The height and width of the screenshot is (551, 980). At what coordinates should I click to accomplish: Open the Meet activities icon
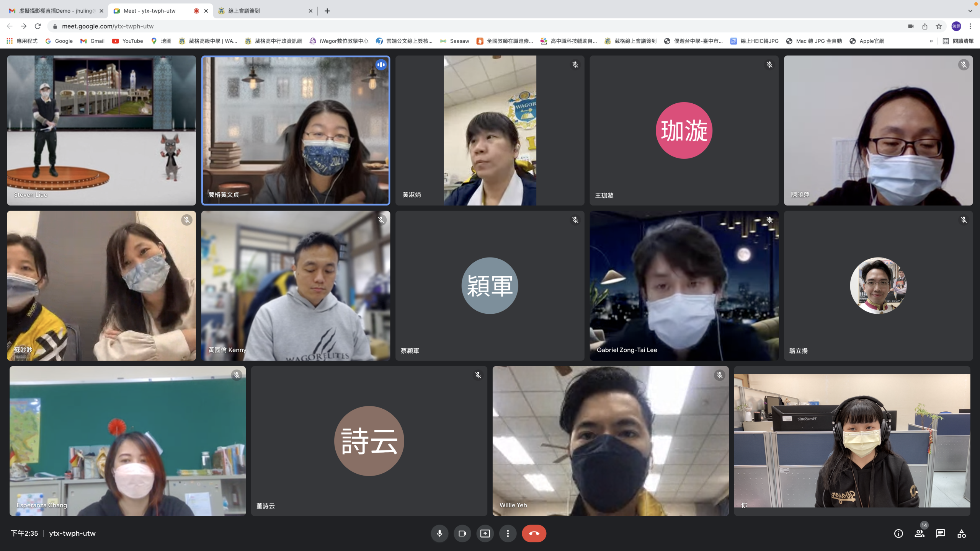961,533
